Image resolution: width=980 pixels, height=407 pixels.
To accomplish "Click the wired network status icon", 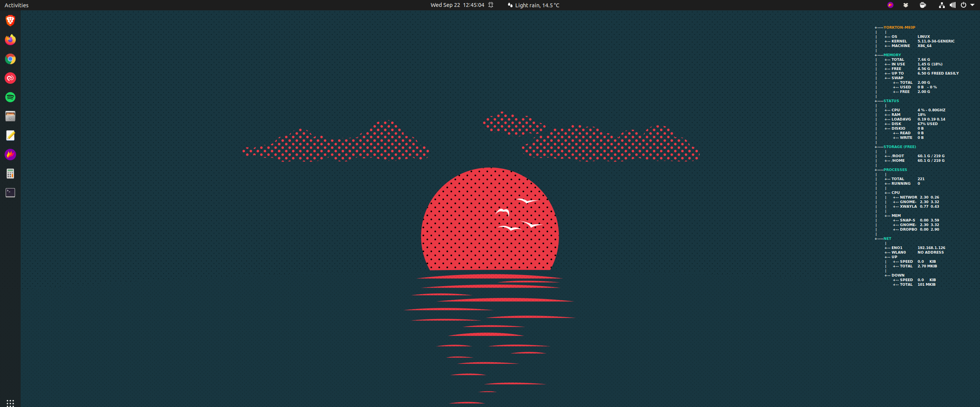I will tap(942, 5).
